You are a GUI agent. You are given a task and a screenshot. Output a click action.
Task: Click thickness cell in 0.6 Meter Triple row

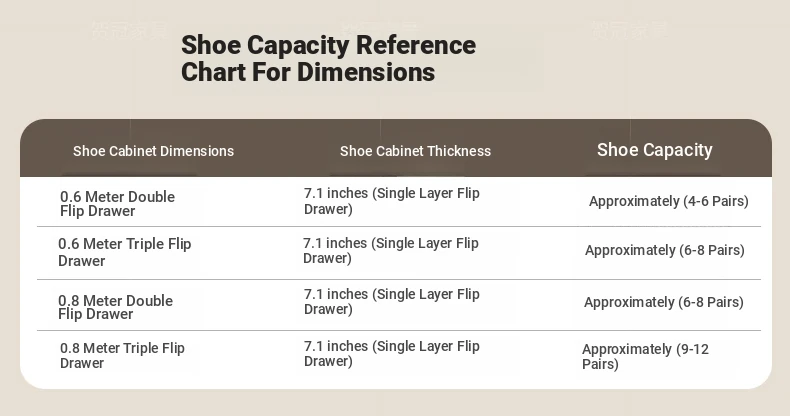point(390,250)
